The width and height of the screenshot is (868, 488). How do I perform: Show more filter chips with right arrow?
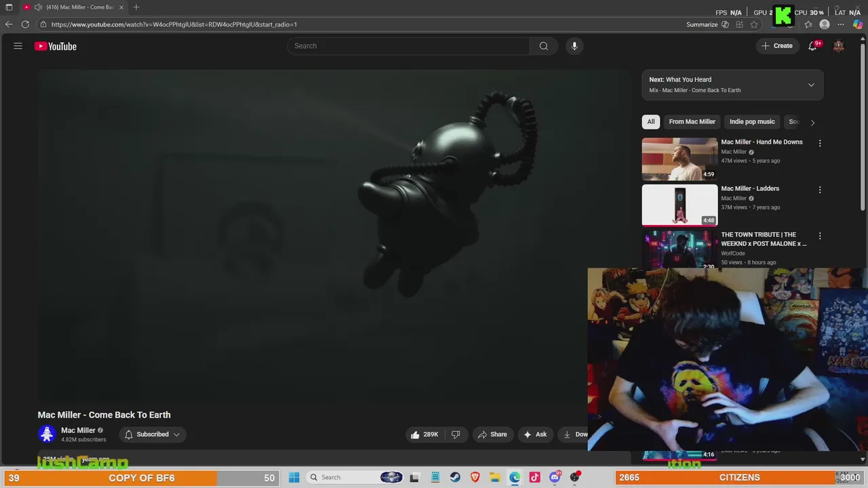[x=812, y=122]
